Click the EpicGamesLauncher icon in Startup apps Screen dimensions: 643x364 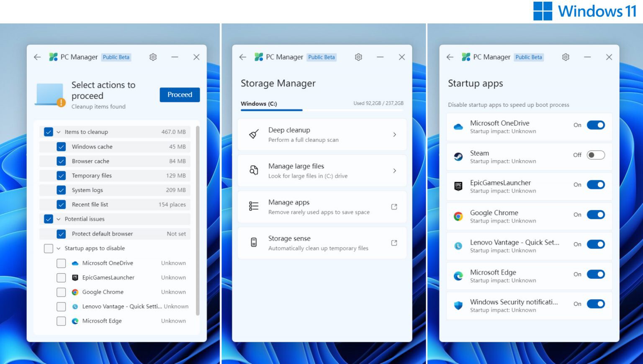point(458,186)
